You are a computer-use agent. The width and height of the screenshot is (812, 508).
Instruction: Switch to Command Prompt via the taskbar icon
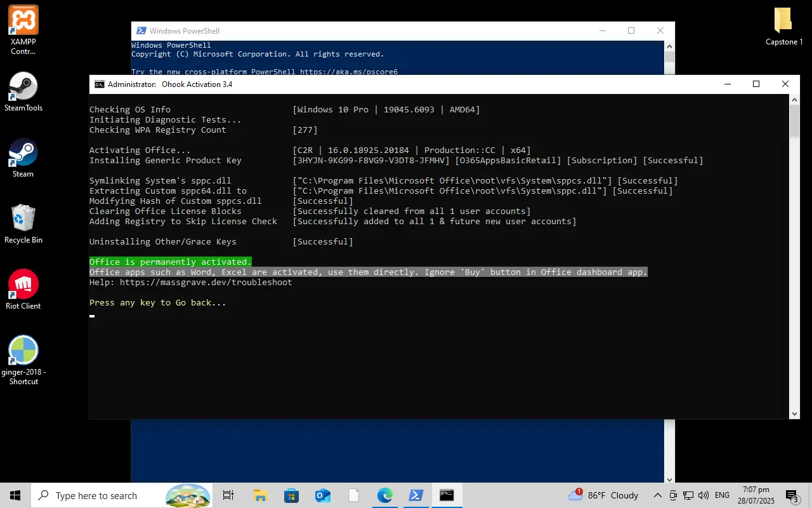tap(447, 495)
